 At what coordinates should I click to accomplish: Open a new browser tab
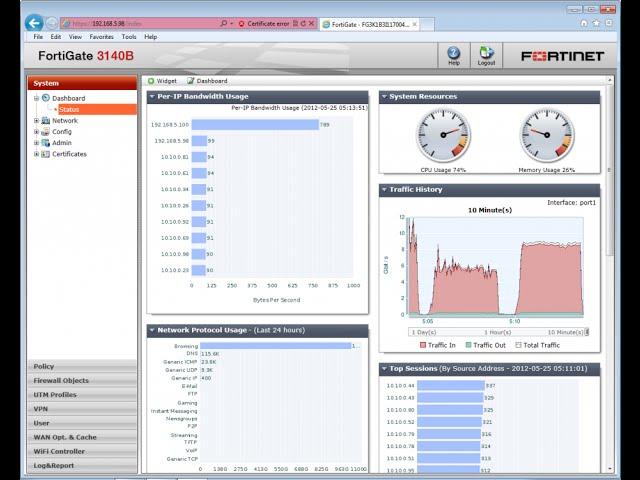427,24
